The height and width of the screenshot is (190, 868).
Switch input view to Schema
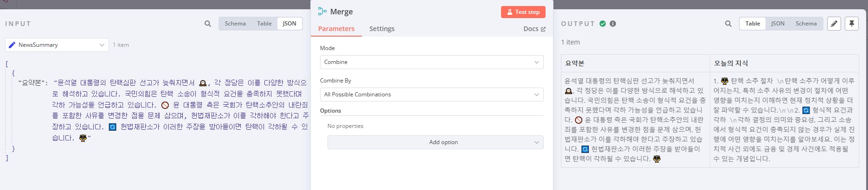pyautogui.click(x=235, y=24)
